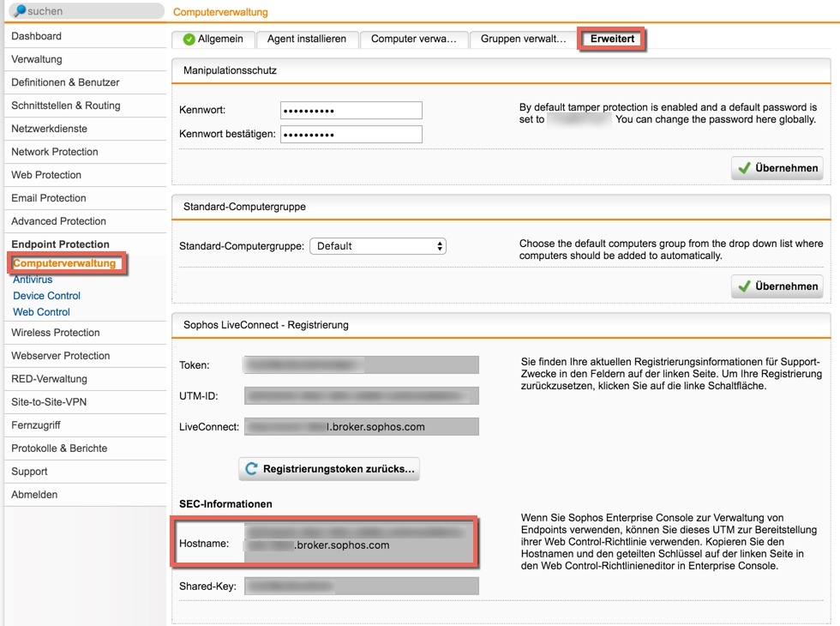Focus the Kennwort bestätigen field
Image resolution: width=840 pixels, height=626 pixels.
[351, 134]
